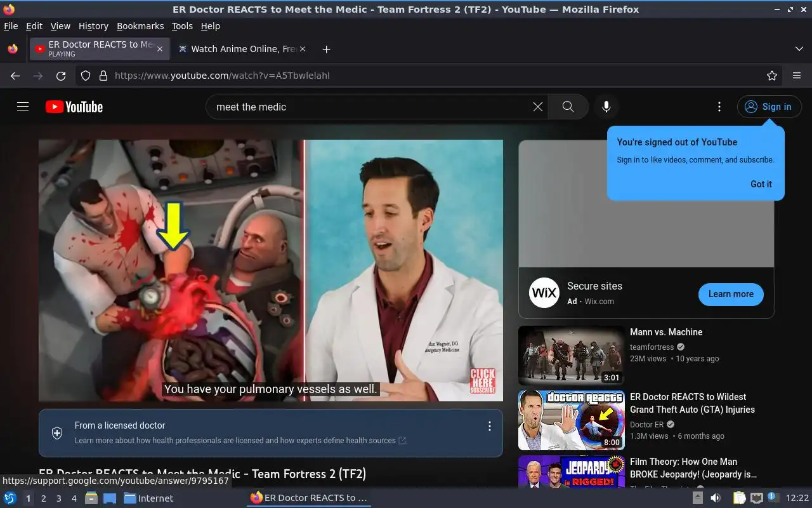The width and height of the screenshot is (812, 508).
Task: Switch to ER Doctor REACTS tab
Action: tap(100, 49)
